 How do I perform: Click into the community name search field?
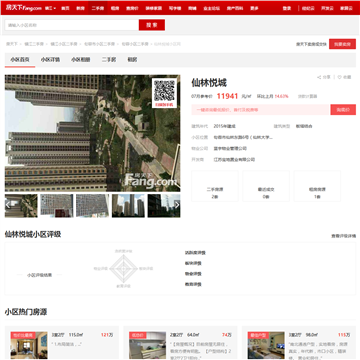[x=72, y=25]
